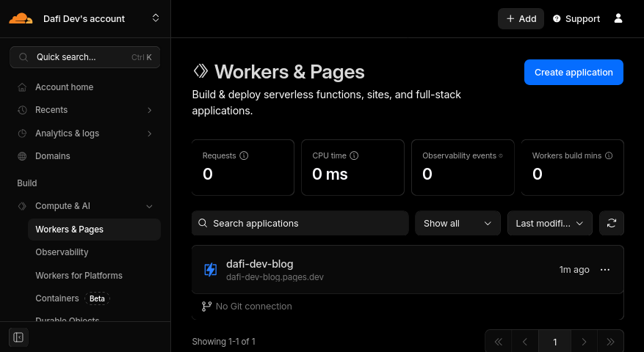Screen dimensions: 644x352
Task: Select page 1 in pagination
Action: (x=555, y=342)
